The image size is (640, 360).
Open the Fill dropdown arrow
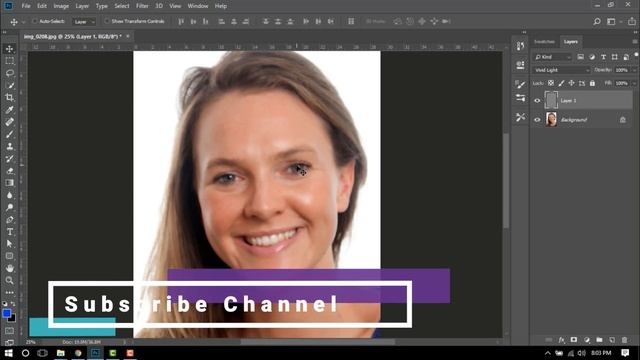pyautogui.click(x=634, y=83)
